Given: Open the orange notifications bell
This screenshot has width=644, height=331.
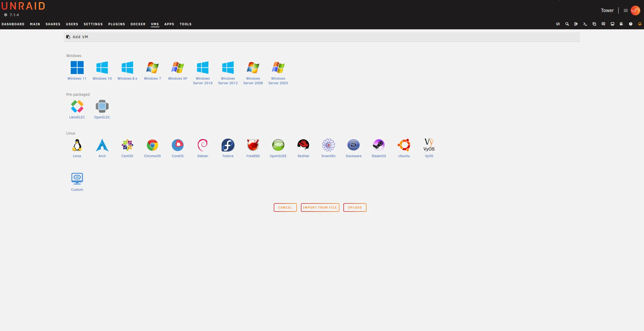Looking at the screenshot, I should (x=640, y=24).
